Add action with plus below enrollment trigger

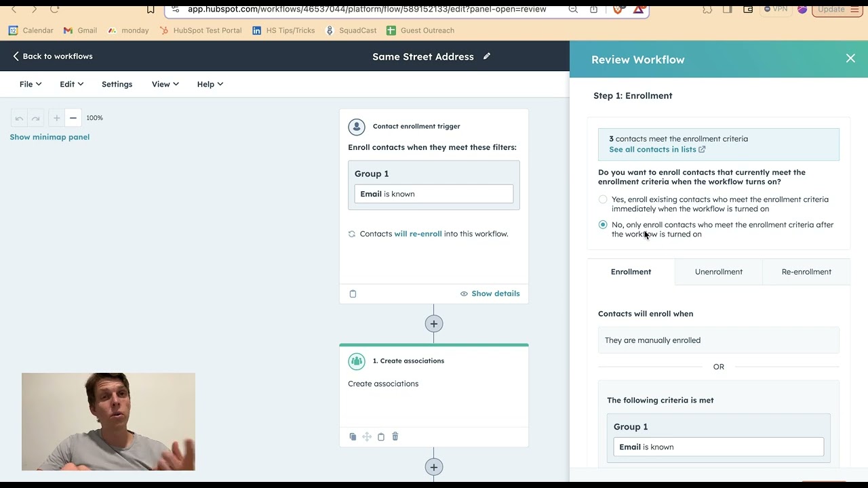point(434,324)
